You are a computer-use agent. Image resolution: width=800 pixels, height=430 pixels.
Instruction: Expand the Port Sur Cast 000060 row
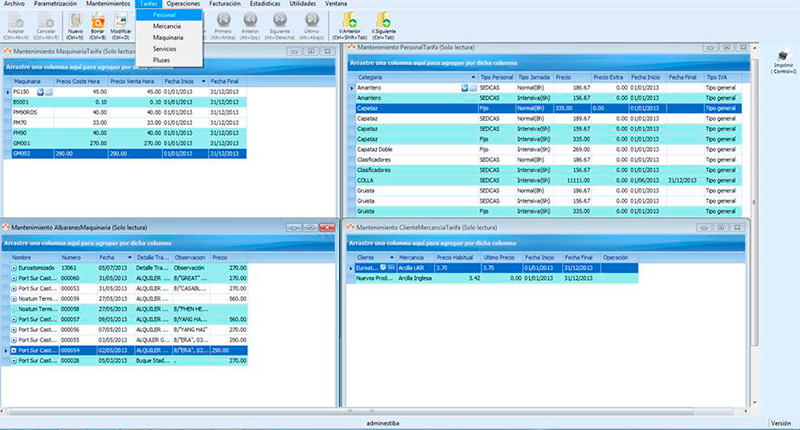pyautogui.click(x=14, y=279)
